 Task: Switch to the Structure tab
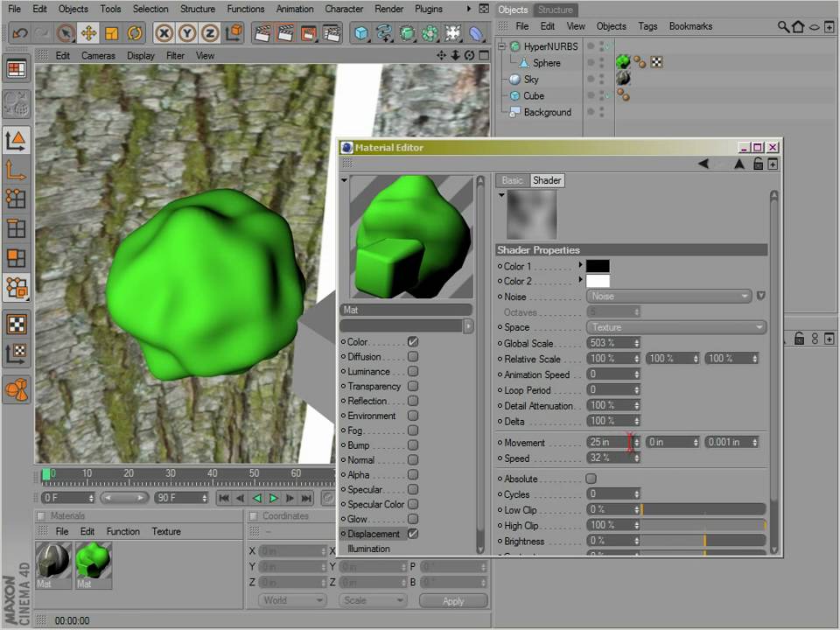[555, 10]
